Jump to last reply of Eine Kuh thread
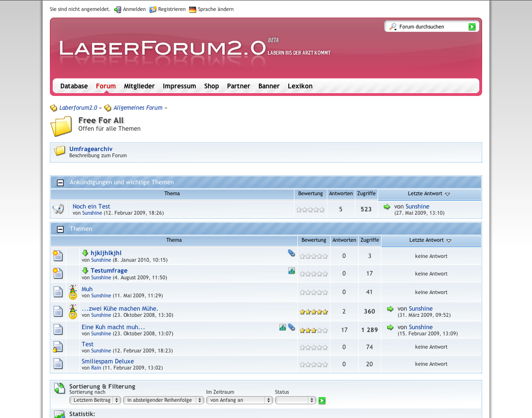The width and height of the screenshot is (532, 418). click(390, 327)
